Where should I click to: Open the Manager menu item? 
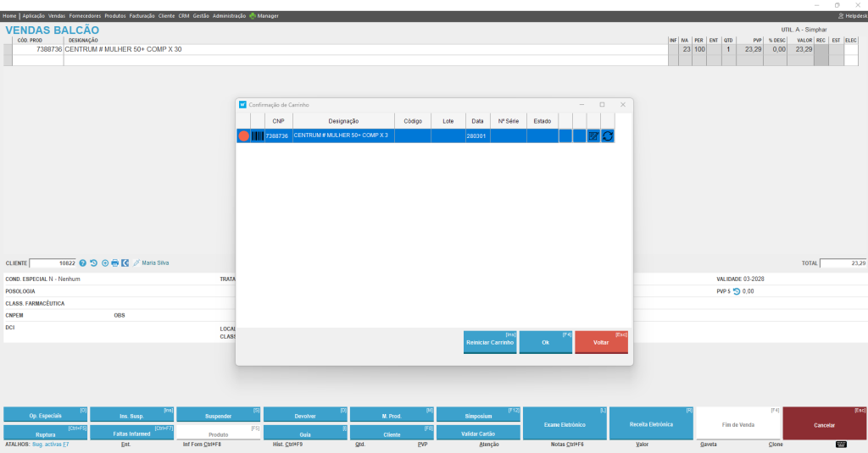click(x=264, y=16)
